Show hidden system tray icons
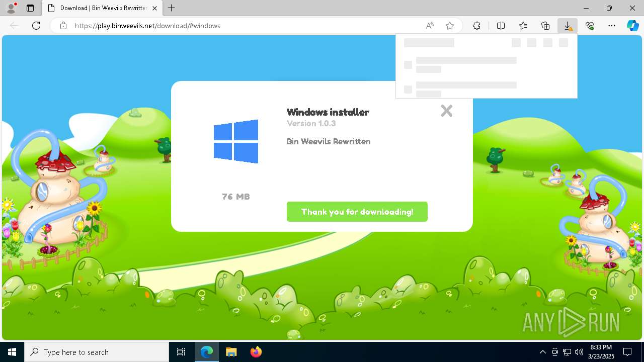Viewport: 644px width, 362px height. point(542,352)
